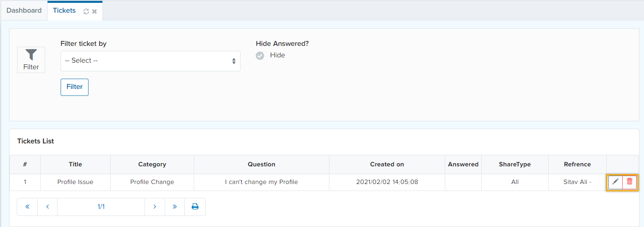Click the Category column header
This screenshot has height=227, width=644.
pyautogui.click(x=152, y=164)
